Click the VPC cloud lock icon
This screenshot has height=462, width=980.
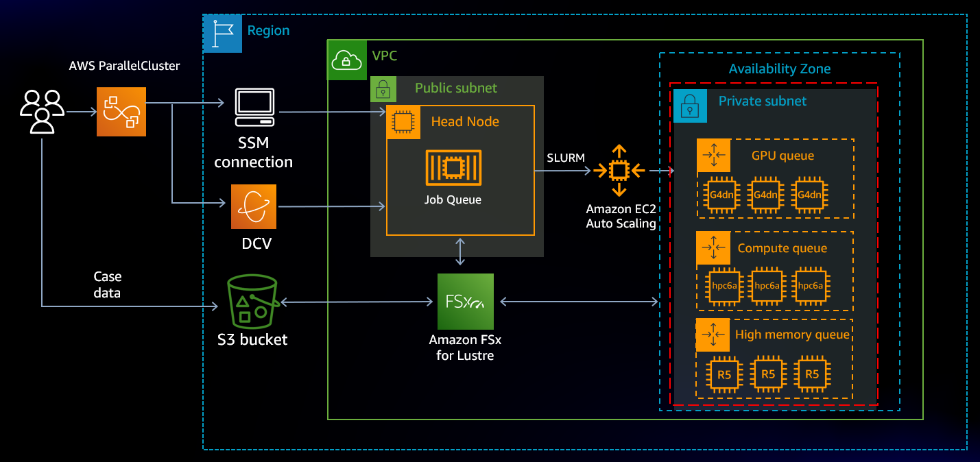347,60
